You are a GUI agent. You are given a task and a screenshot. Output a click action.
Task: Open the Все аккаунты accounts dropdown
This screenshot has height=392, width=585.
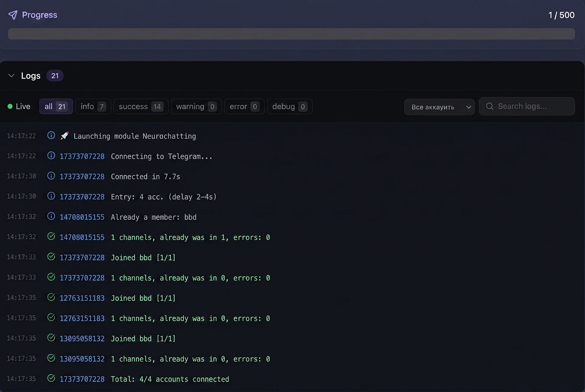(x=439, y=107)
